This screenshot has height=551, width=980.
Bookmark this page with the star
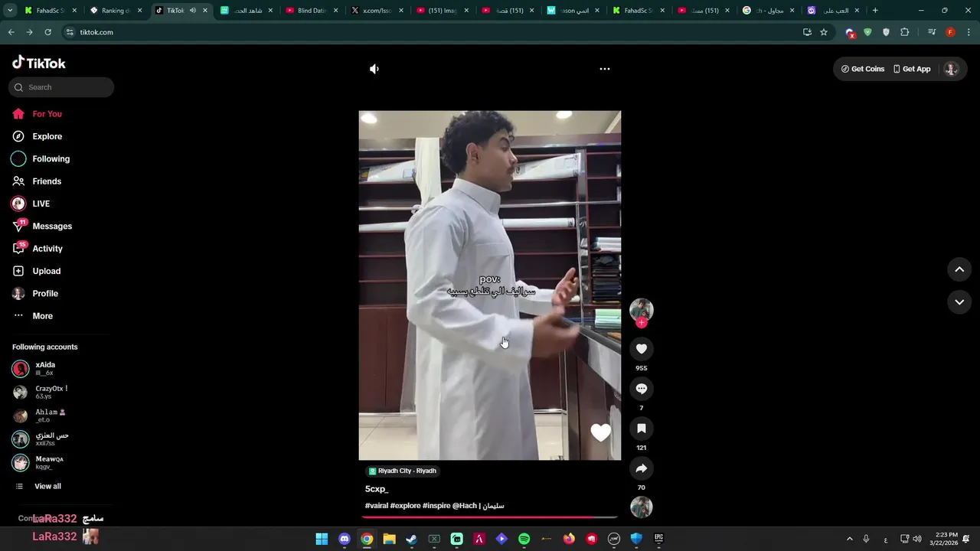[x=824, y=32]
